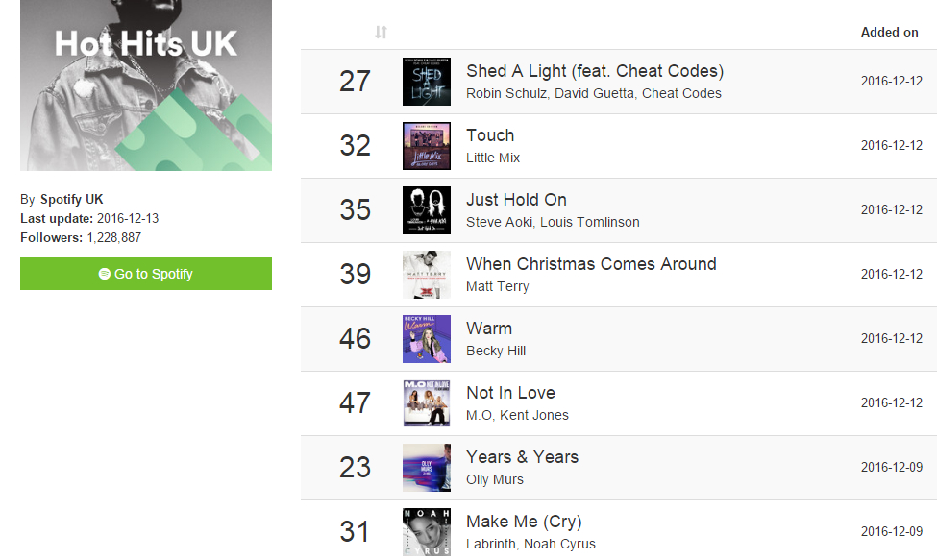The width and height of the screenshot is (937, 560).
Task: Select the Matt Terry artist name
Action: tap(497, 286)
